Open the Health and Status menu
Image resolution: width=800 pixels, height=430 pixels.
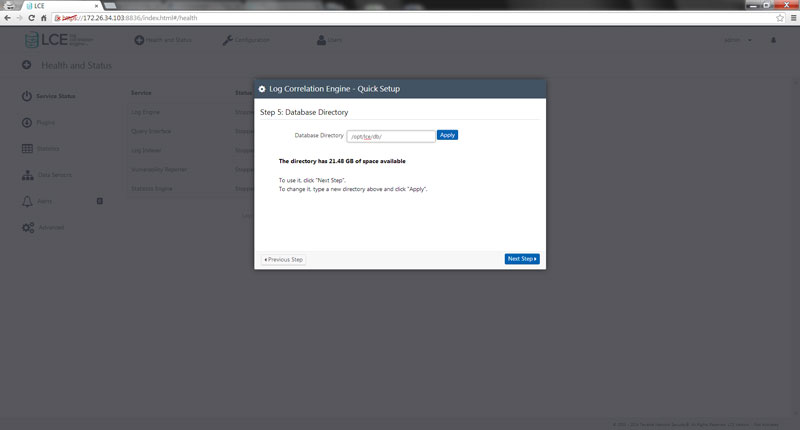(163, 40)
